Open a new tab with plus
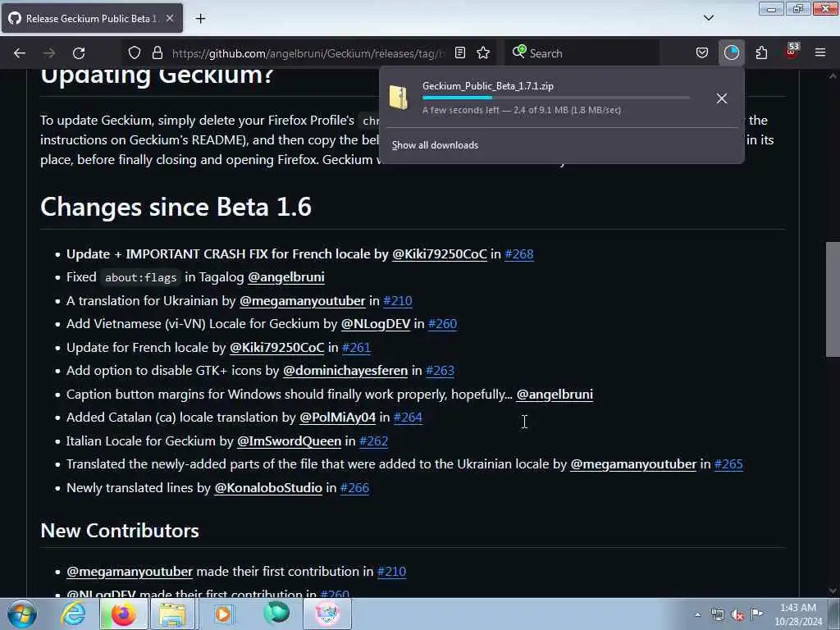This screenshot has height=630, width=840. [x=200, y=19]
